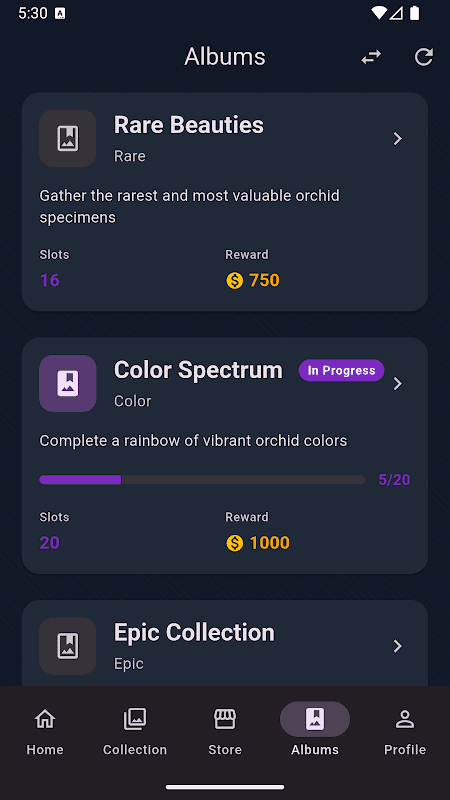450x800 pixels.
Task: Open Color Spectrum via chevron arrow
Action: (x=398, y=384)
